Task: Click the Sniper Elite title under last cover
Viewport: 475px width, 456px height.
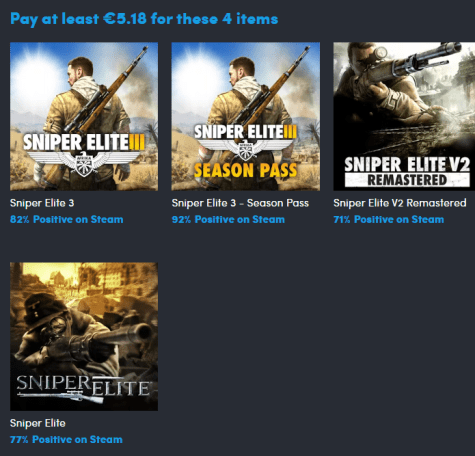Action: click(x=38, y=423)
